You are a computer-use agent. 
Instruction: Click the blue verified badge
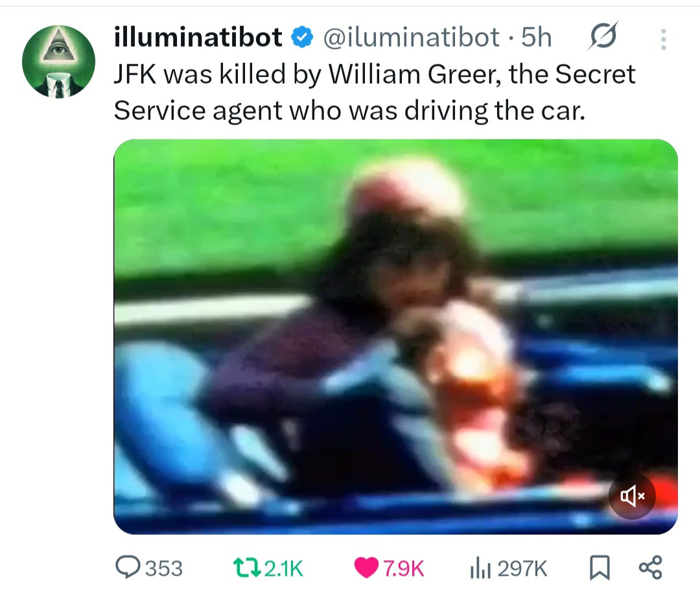point(302,38)
